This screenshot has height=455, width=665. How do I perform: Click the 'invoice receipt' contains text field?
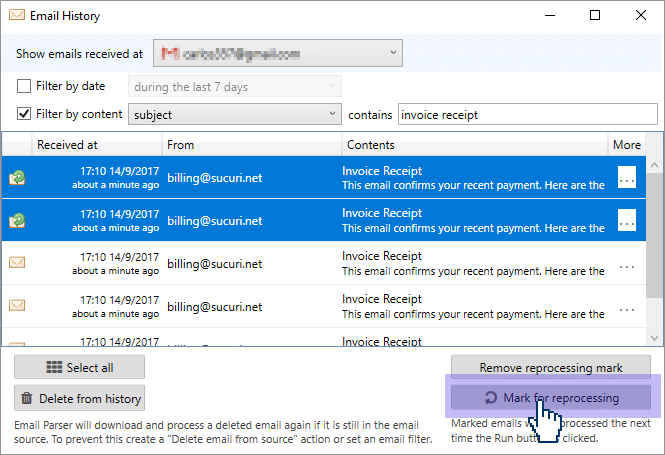[528, 114]
